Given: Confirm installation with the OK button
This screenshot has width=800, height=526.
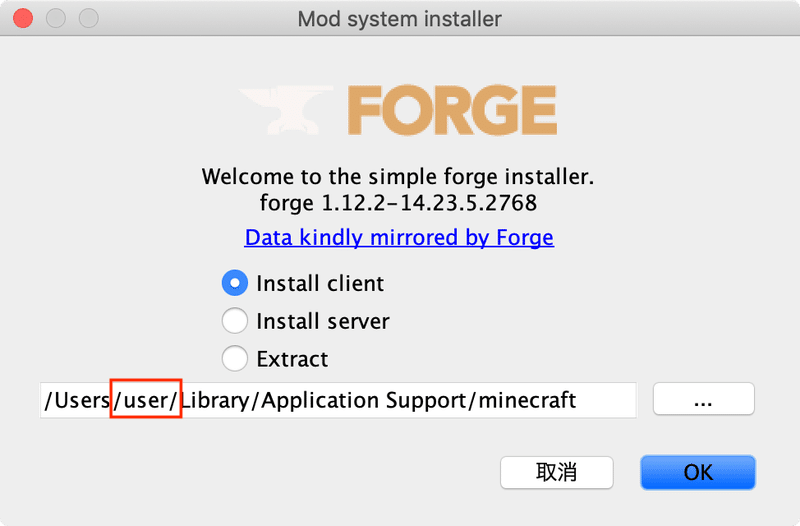Looking at the screenshot, I should pyautogui.click(x=697, y=472).
